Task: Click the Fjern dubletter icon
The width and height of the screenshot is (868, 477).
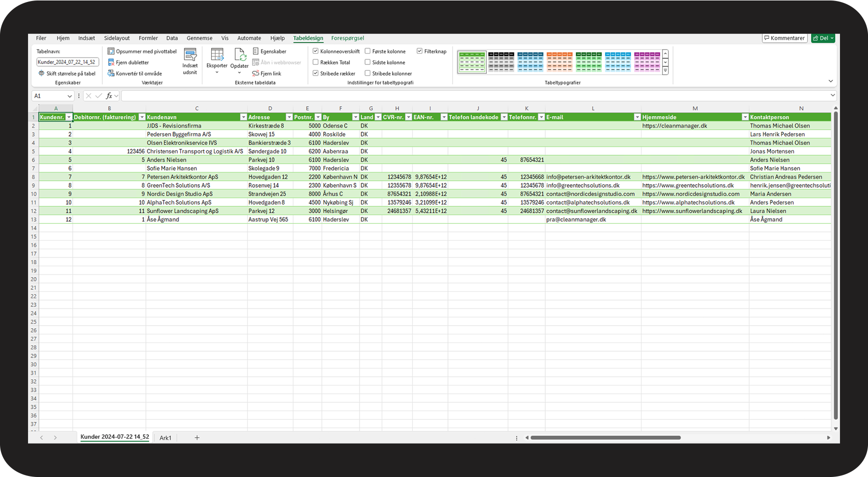Action: point(111,62)
